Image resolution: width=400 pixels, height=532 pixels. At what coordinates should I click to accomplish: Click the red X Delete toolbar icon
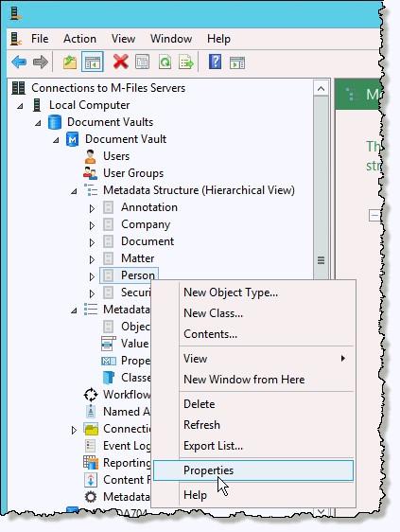121,62
